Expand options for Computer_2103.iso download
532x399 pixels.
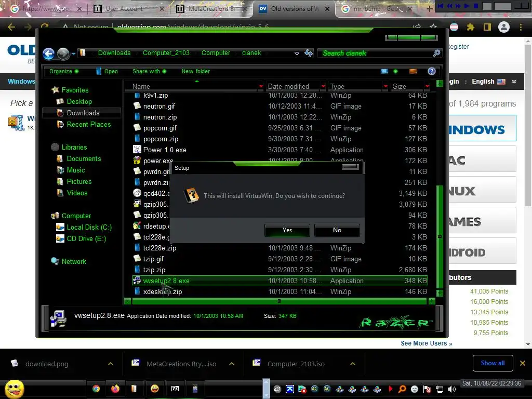point(353,364)
